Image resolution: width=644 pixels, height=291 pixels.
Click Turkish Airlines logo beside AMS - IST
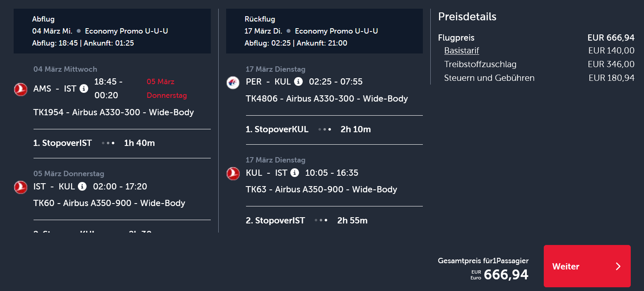click(x=21, y=89)
